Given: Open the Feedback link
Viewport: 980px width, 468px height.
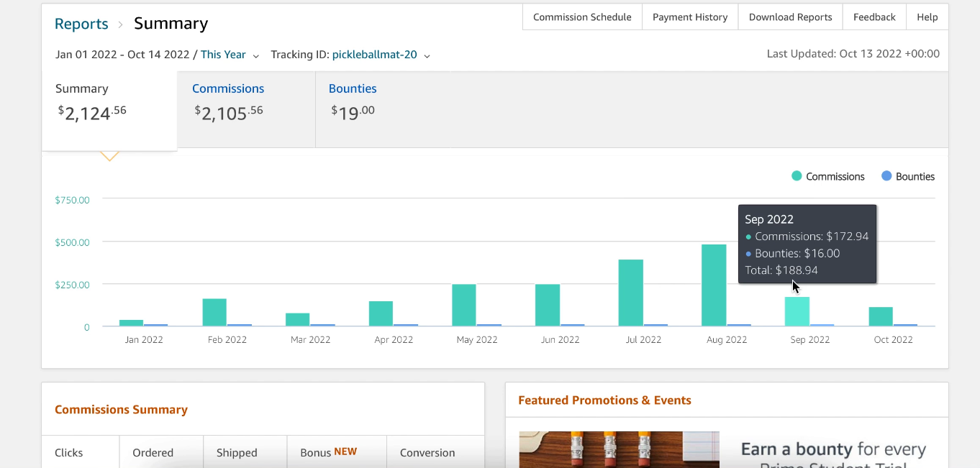Looking at the screenshot, I should [874, 17].
